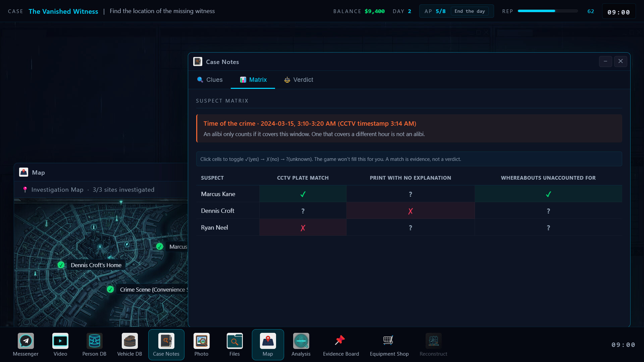
Task: Click the REP reputation progress bar
Action: point(548,11)
